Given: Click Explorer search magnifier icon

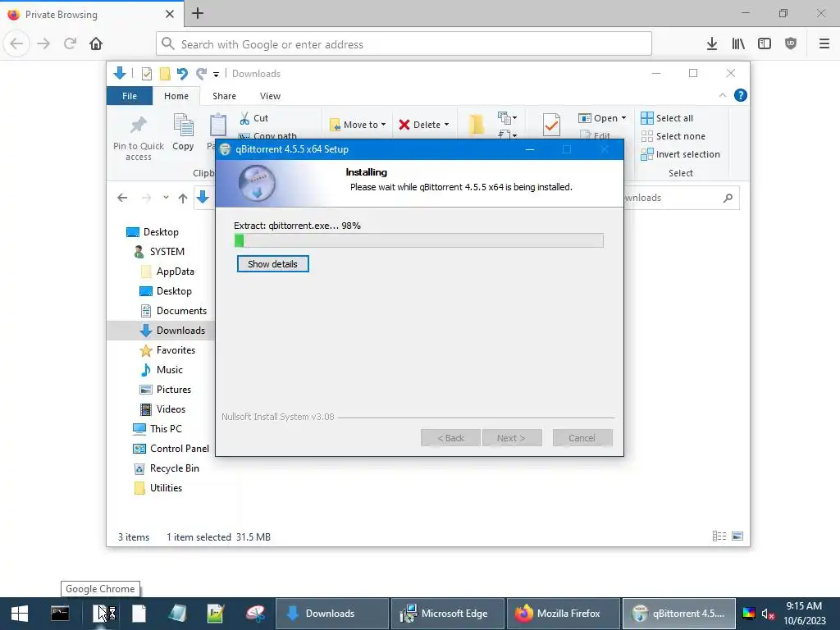Looking at the screenshot, I should coord(728,198).
